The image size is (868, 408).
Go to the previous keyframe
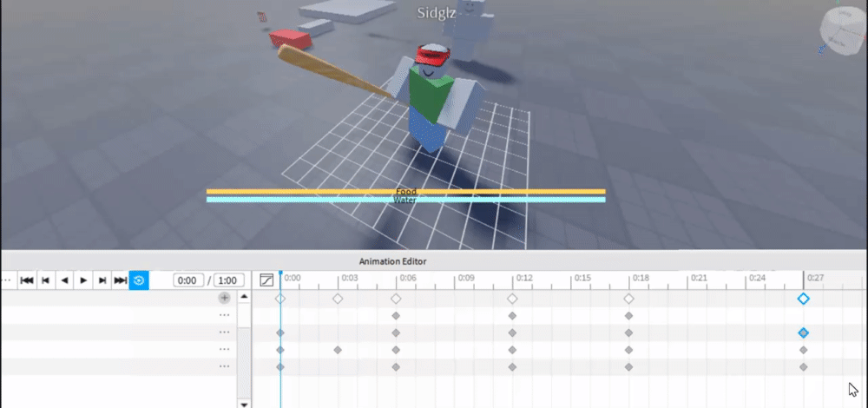click(46, 280)
